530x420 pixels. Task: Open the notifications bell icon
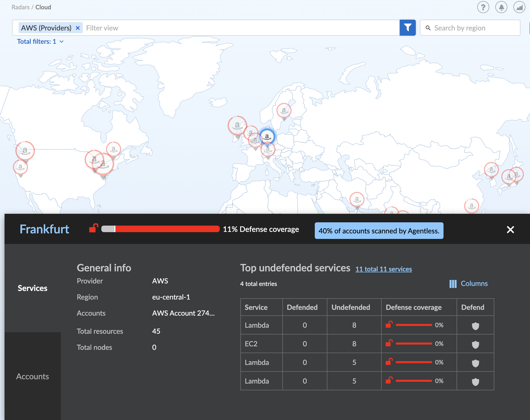pyautogui.click(x=501, y=7)
